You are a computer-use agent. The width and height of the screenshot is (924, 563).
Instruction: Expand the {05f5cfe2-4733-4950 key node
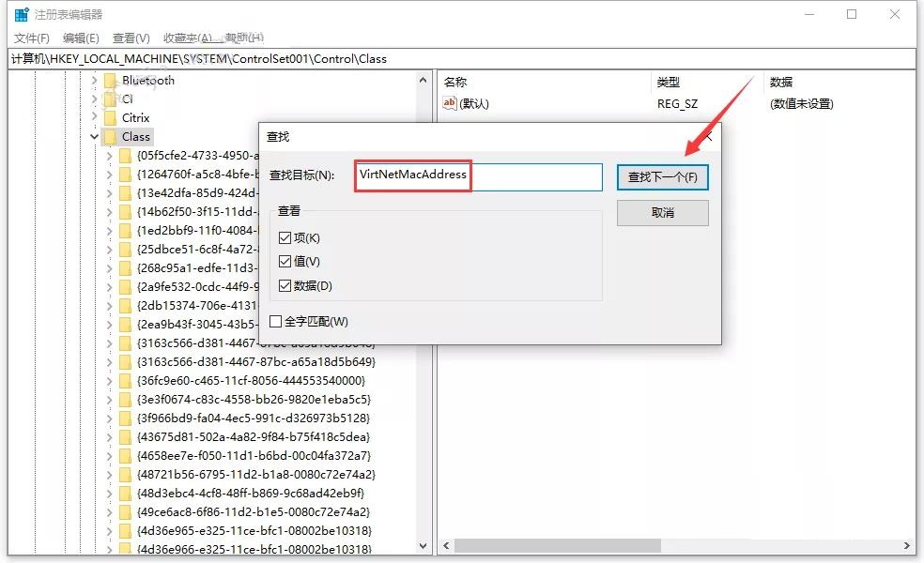point(110,156)
